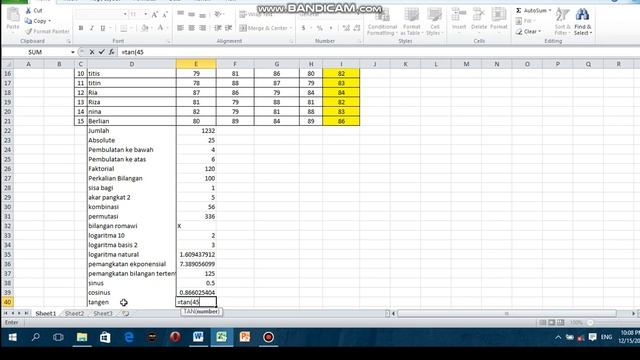The width and height of the screenshot is (640, 360).
Task: Click the Bandicam record icon in taskbar
Action: pos(268,337)
